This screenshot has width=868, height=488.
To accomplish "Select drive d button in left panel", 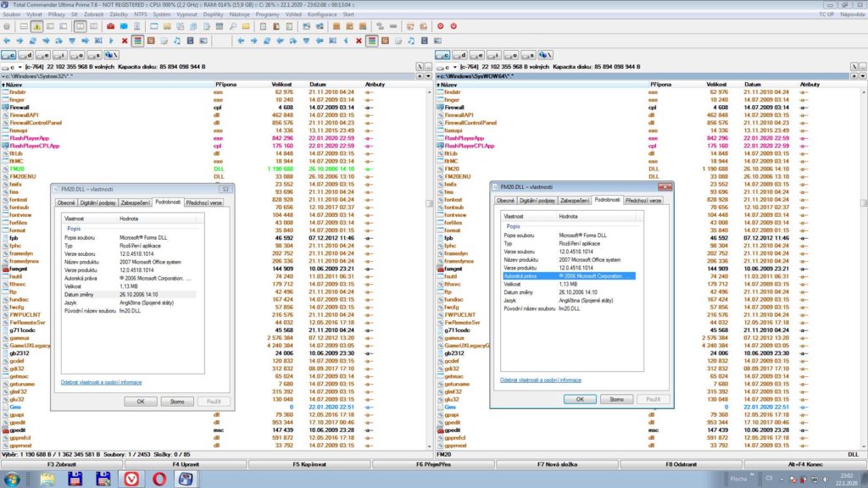I will pos(24,55).
